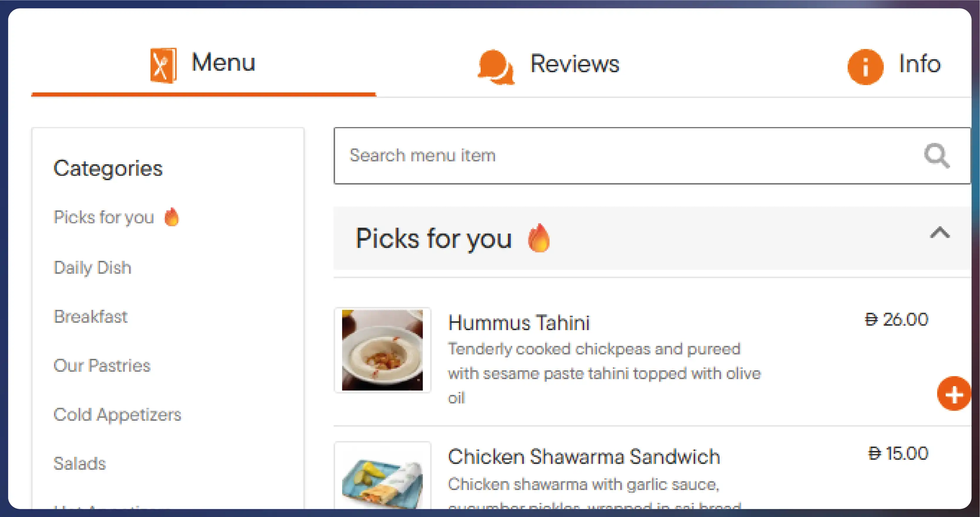
Task: Select the Menu tab
Action: (223, 63)
